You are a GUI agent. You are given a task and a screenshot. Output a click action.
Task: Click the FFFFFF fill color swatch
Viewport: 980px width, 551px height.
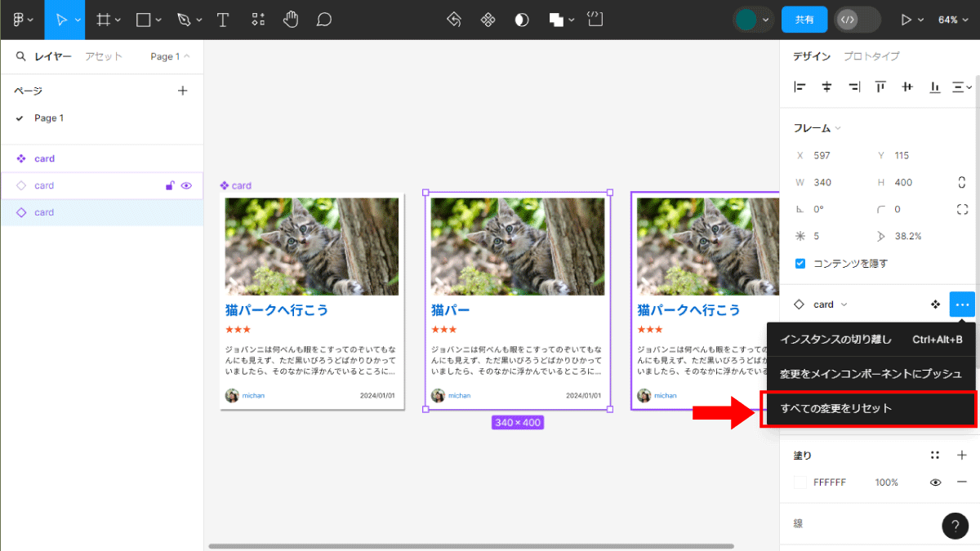pyautogui.click(x=800, y=482)
